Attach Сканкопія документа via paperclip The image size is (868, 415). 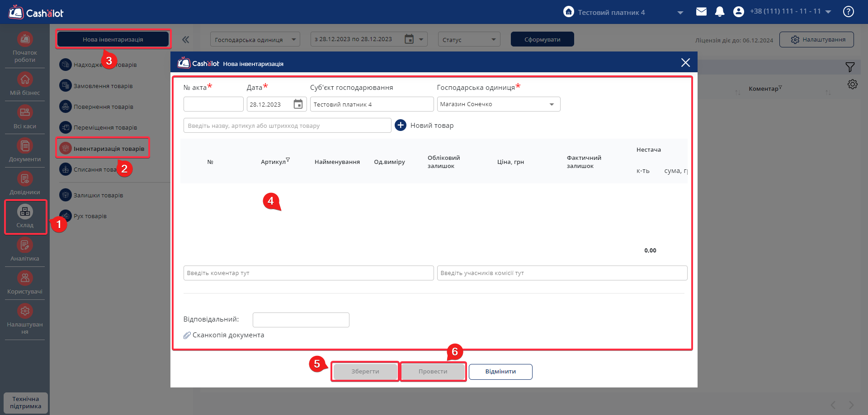[x=187, y=335]
